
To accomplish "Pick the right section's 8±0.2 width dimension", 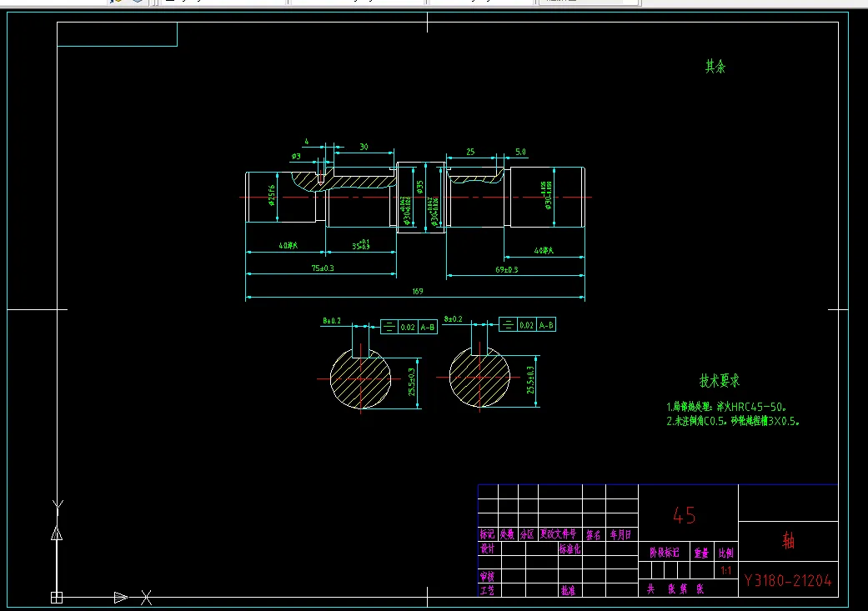I will (453, 318).
